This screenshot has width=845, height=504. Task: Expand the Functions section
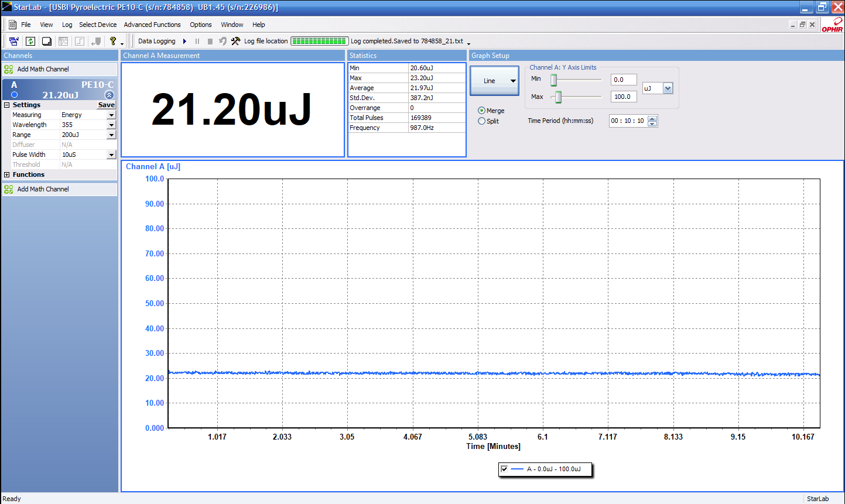coord(7,174)
